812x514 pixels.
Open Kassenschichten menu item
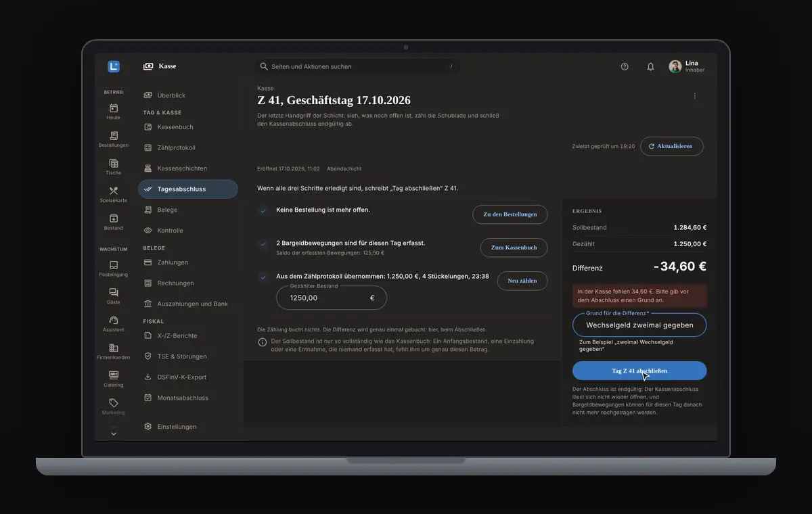pos(187,168)
